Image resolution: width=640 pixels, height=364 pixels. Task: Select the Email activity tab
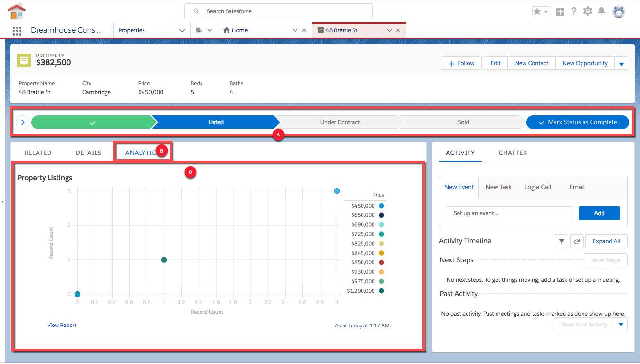(577, 187)
